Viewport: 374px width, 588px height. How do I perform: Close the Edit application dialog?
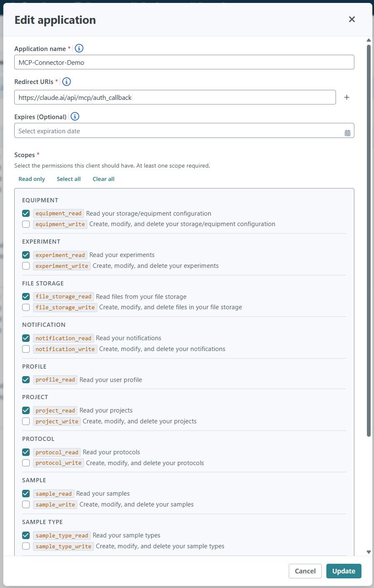click(352, 19)
